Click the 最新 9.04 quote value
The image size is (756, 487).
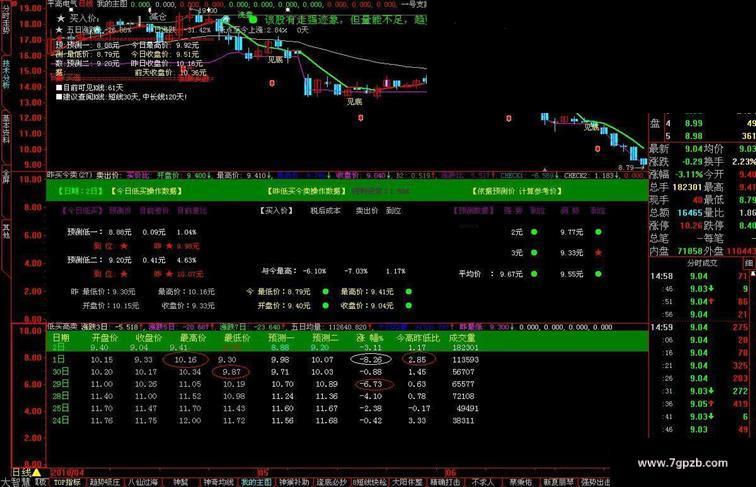pos(693,149)
